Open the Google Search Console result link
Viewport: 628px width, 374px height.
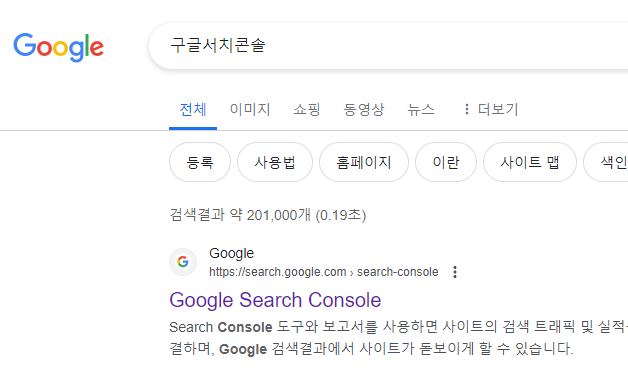click(275, 300)
